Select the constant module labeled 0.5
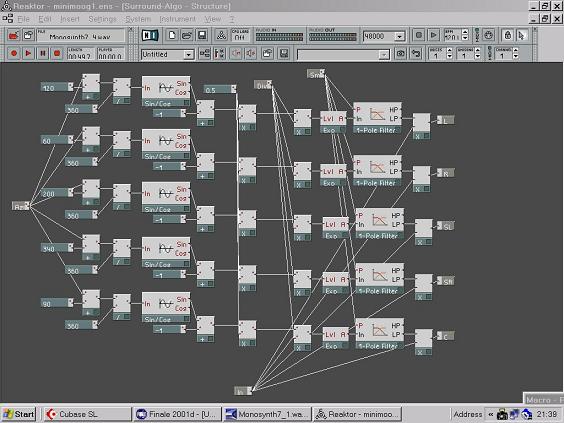Screen dimensions: 564x423 pos(220,89)
